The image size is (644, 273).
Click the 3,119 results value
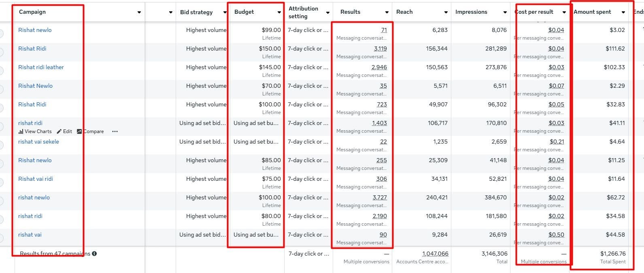point(380,49)
